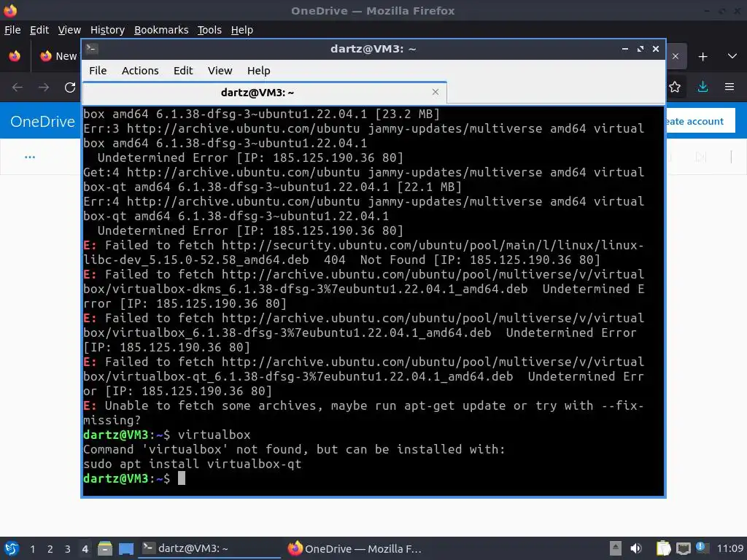
Task: Open the terminal View menu
Action: point(220,71)
